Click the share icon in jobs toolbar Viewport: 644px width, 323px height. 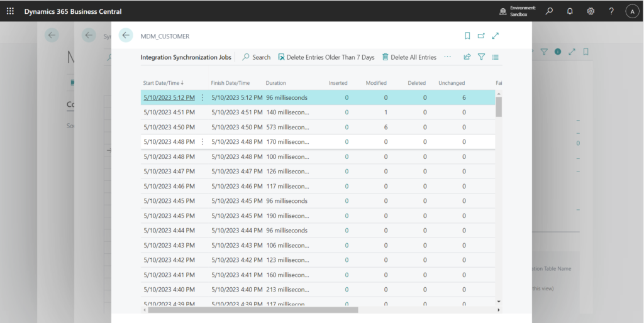[467, 57]
